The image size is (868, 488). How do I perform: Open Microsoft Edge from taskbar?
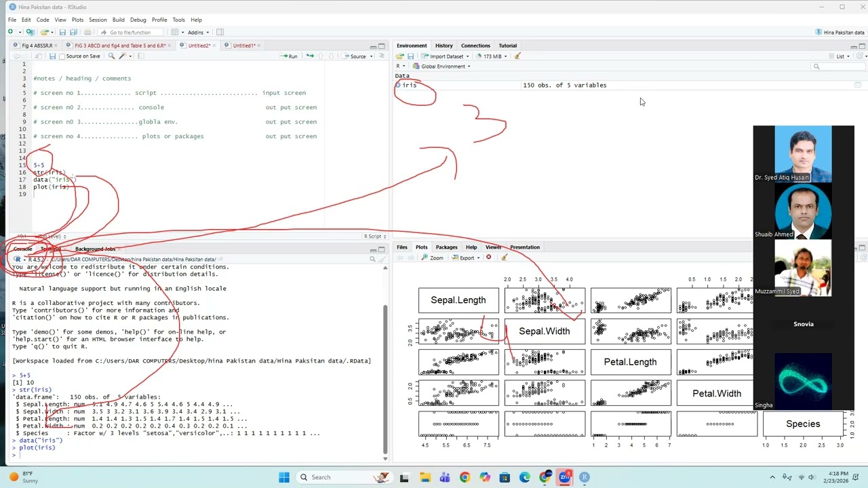pos(525,477)
